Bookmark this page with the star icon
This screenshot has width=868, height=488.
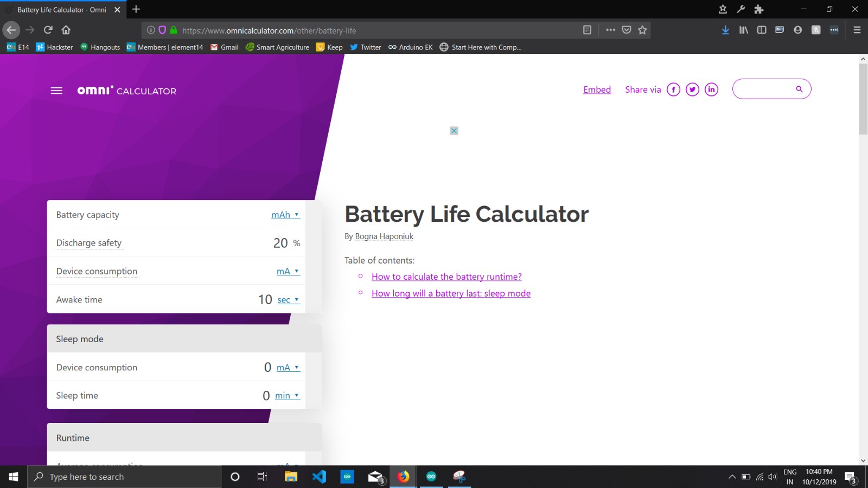(x=642, y=30)
